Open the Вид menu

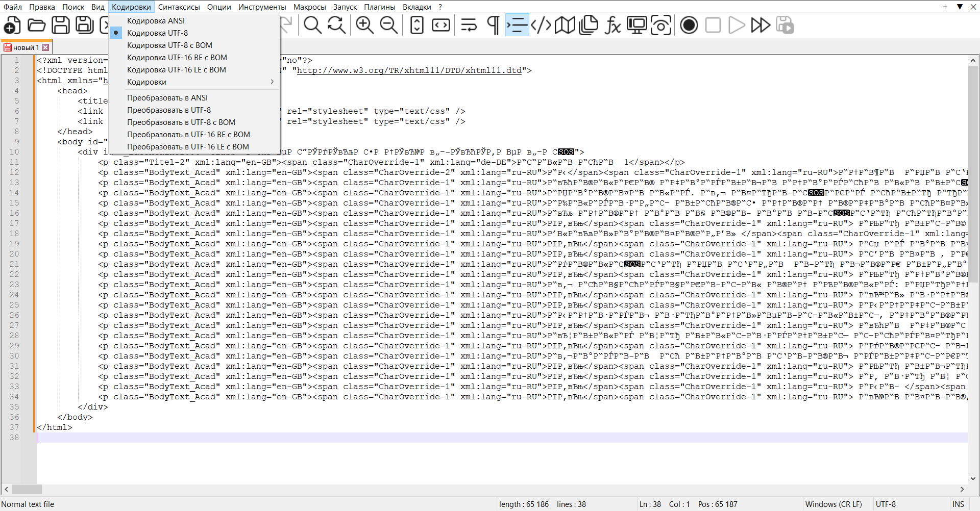tap(98, 7)
